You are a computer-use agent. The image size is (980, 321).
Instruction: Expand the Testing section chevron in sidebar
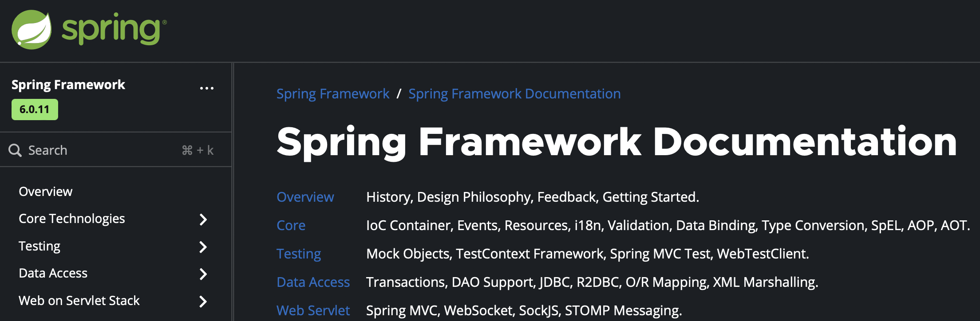pos(203,247)
